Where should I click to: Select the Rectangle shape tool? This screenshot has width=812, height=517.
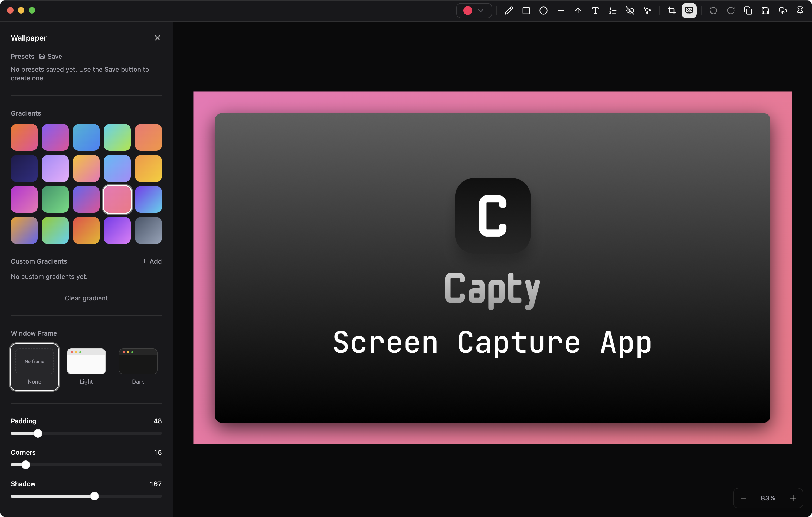pyautogui.click(x=526, y=11)
